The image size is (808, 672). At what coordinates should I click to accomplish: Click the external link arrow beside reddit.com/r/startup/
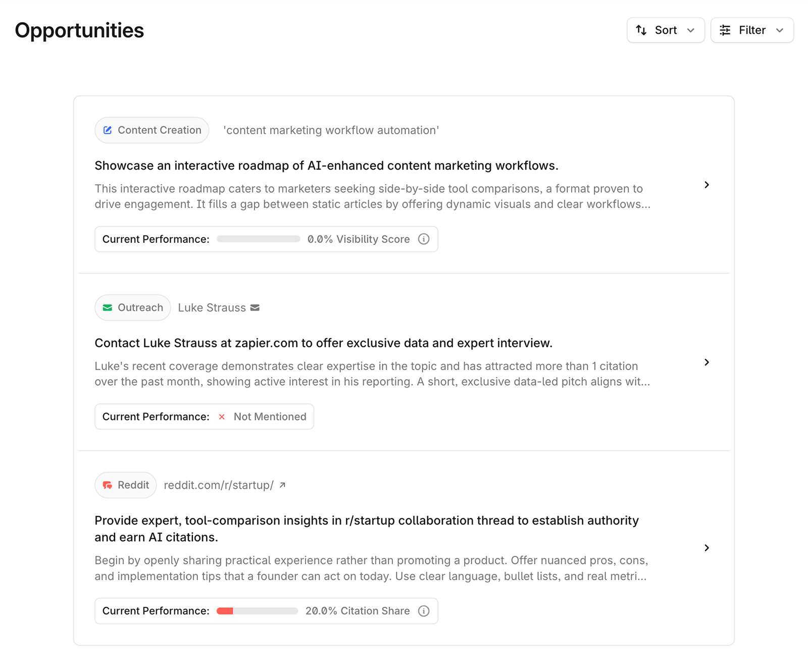pos(283,485)
